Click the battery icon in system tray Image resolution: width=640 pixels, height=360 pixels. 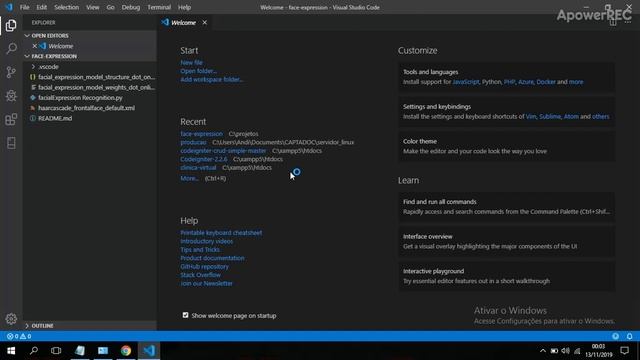pyautogui.click(x=554, y=351)
